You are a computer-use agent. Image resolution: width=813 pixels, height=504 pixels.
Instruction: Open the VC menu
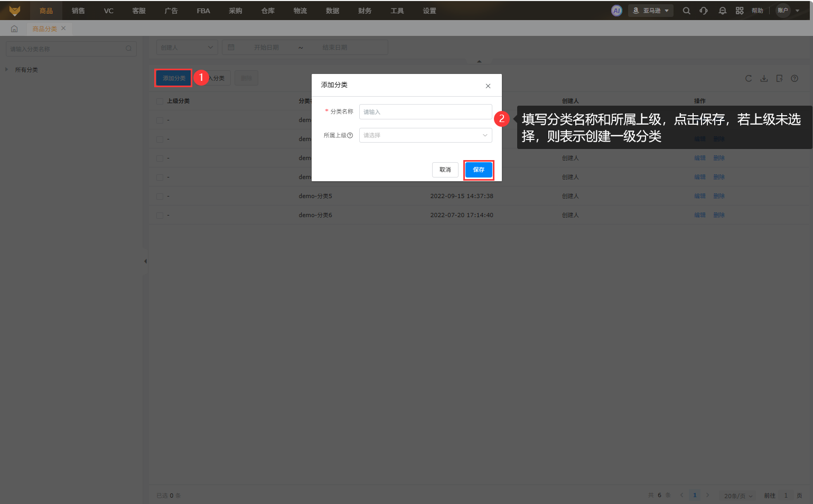pos(109,11)
